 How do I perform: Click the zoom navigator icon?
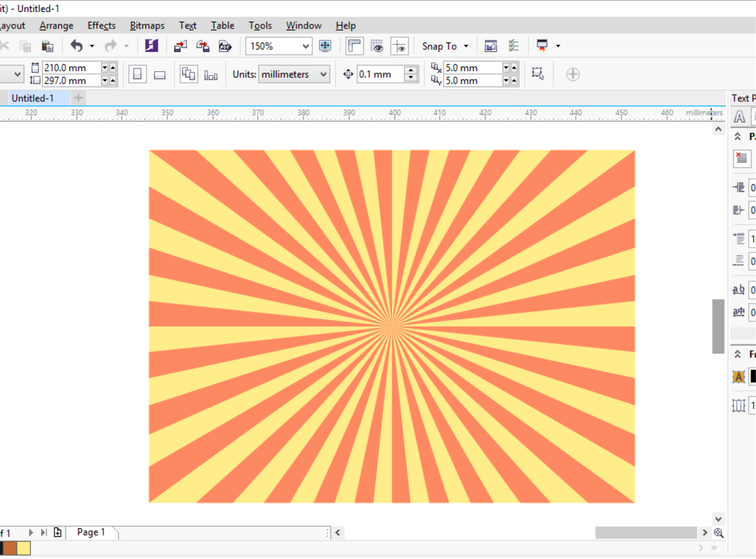(x=719, y=533)
